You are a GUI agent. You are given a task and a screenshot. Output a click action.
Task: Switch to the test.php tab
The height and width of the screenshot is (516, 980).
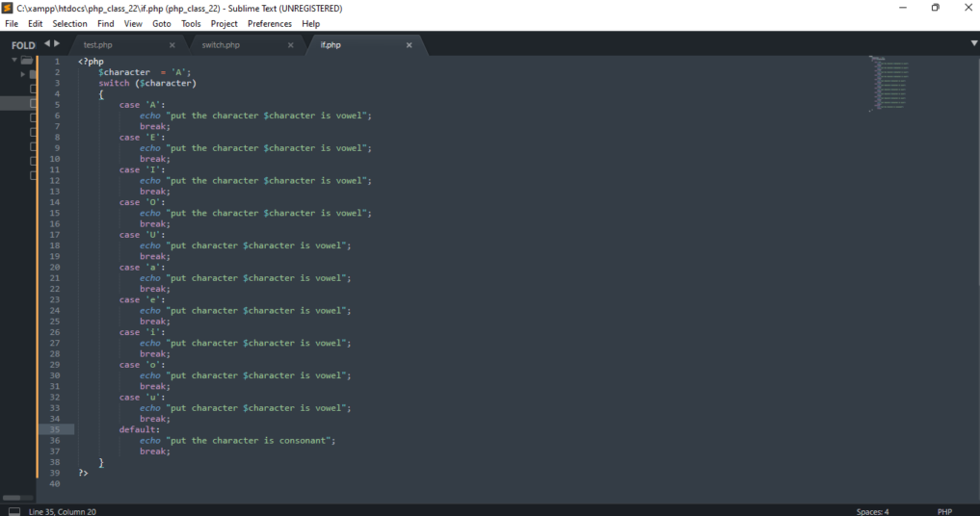click(98, 45)
